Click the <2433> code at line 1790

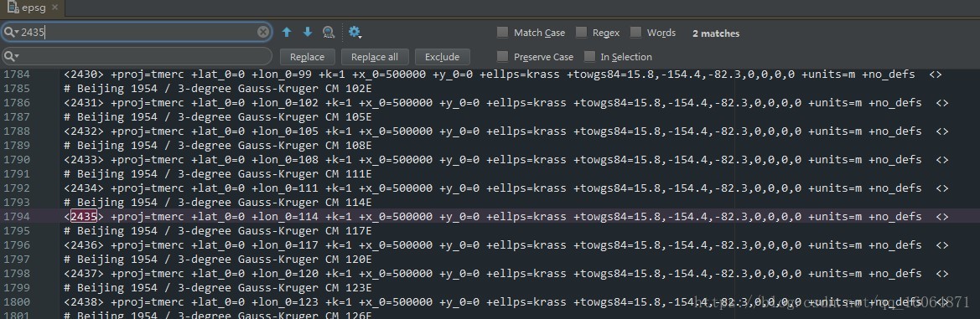coord(84,160)
